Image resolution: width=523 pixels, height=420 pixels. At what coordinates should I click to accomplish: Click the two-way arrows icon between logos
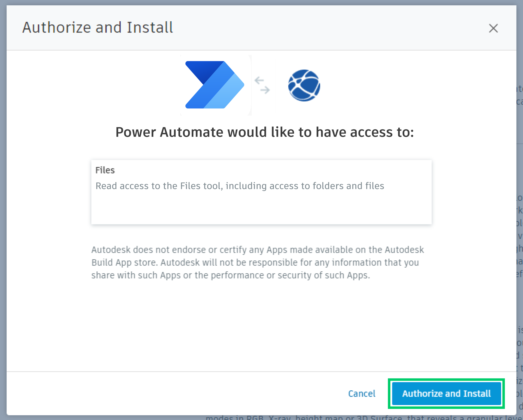[262, 85]
